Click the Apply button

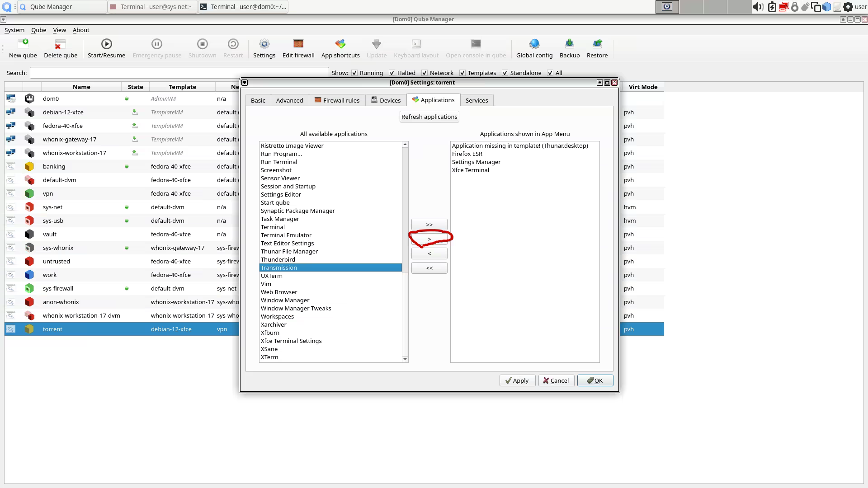tap(517, 380)
